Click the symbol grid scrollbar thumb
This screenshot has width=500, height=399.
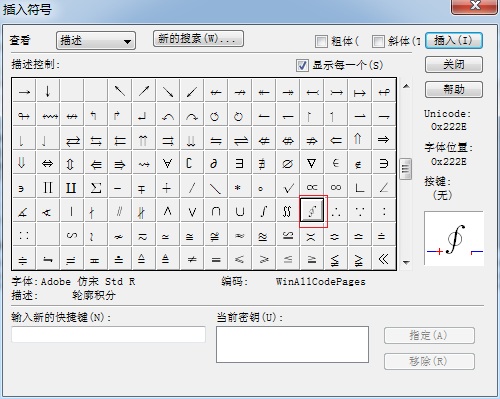pos(406,169)
